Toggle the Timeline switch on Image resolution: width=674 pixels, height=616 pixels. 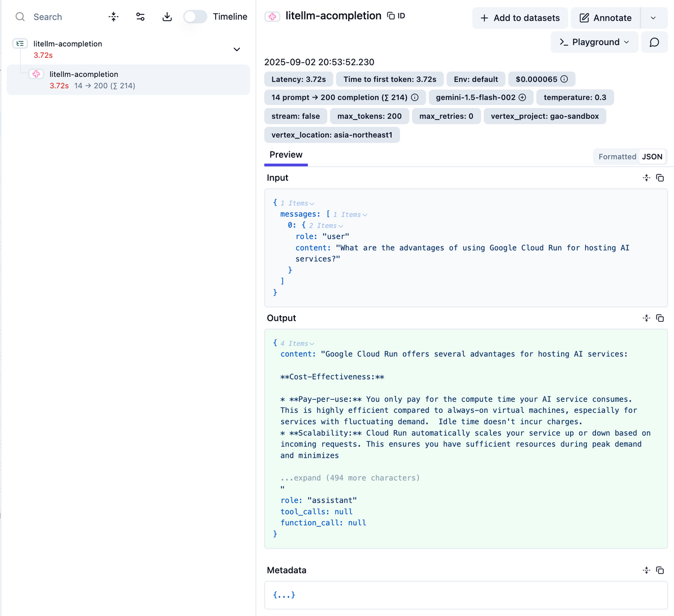[195, 17]
